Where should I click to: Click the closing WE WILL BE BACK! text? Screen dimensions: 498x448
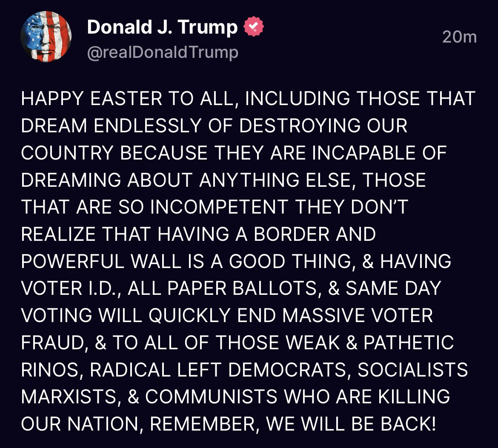click(351, 424)
